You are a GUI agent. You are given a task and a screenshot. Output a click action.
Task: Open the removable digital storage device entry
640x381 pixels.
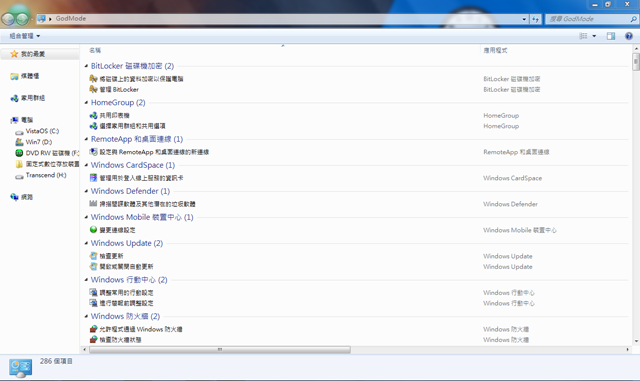(x=47, y=164)
